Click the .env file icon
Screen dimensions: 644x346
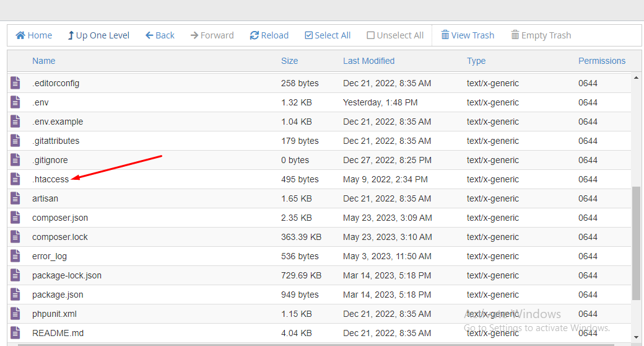click(15, 102)
